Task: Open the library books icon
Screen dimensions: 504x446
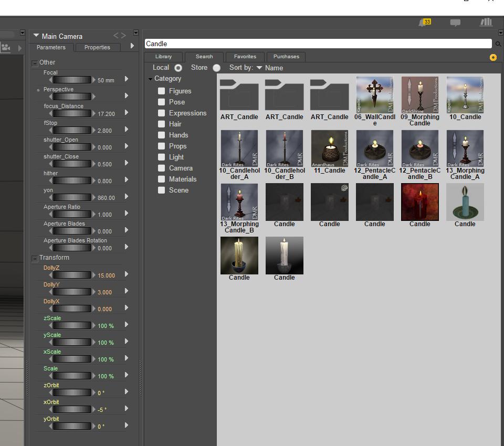Action: point(486,22)
